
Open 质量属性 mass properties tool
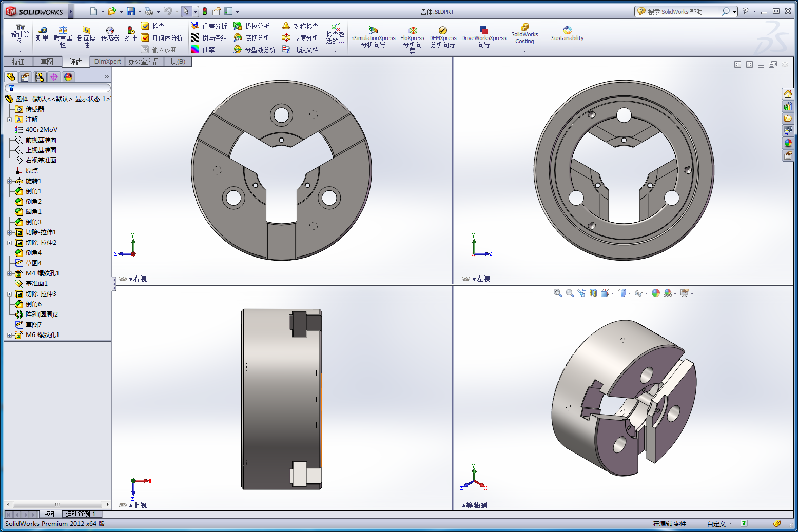pos(63,37)
